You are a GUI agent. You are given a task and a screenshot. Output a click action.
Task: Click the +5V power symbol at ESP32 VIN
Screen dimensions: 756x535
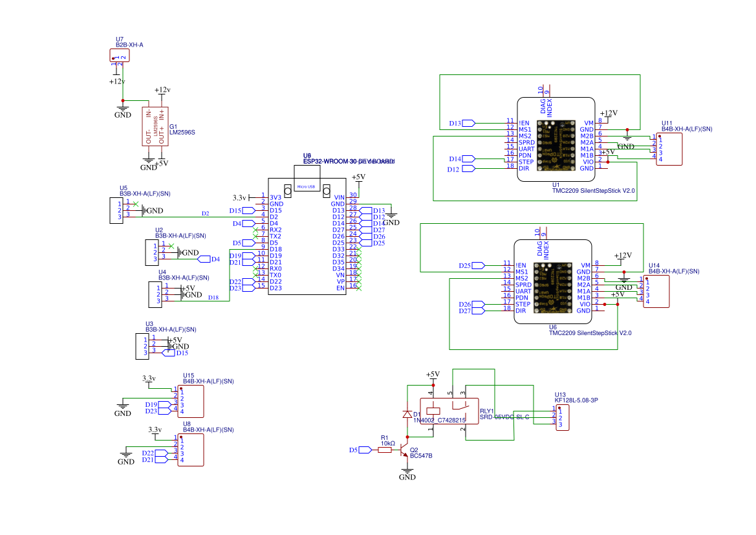359,179
